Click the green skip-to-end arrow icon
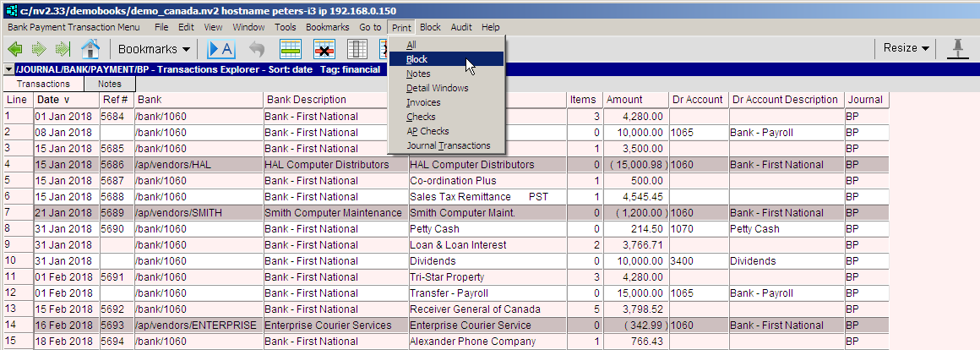Viewport: 980px width, 350px height. [x=62, y=48]
